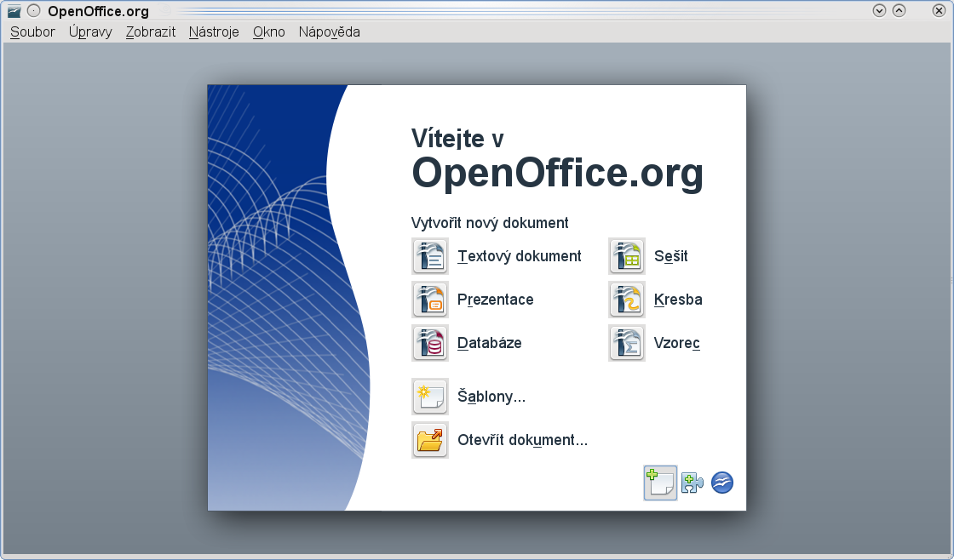Select the Vzorec formula icon

[x=627, y=343]
